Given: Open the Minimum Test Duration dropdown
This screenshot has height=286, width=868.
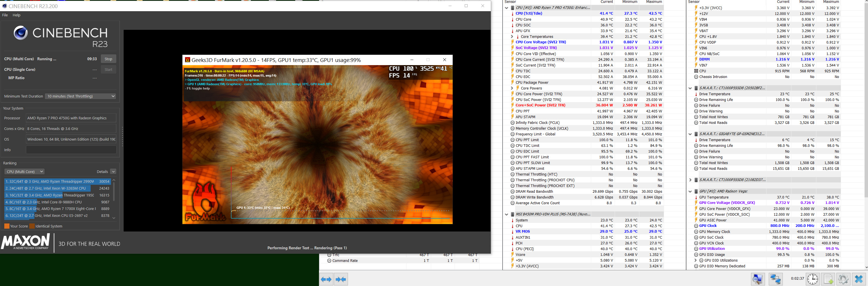Looking at the screenshot, I should pyautogui.click(x=81, y=96).
